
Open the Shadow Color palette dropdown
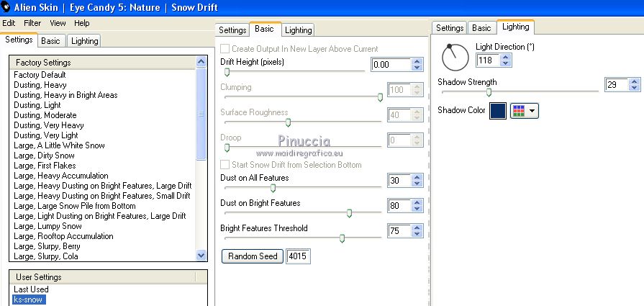tap(525, 111)
